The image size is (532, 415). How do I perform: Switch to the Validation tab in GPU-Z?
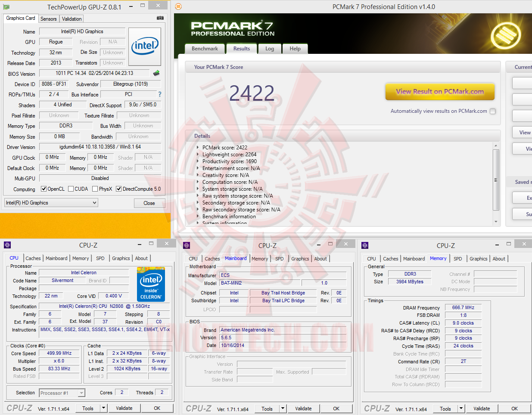72,19
